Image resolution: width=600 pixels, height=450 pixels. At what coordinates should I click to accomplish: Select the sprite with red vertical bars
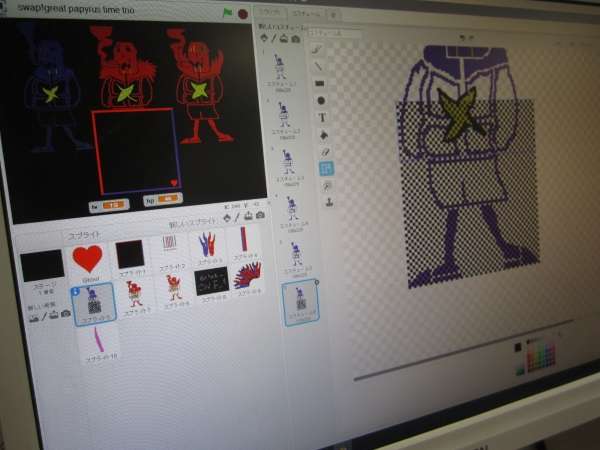pyautogui.click(x=170, y=251)
